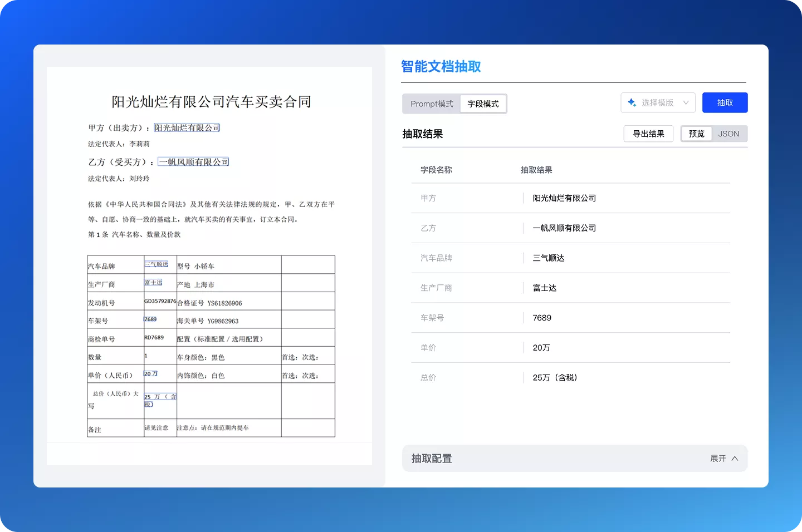Export results using 导出结果 button

[648, 134]
